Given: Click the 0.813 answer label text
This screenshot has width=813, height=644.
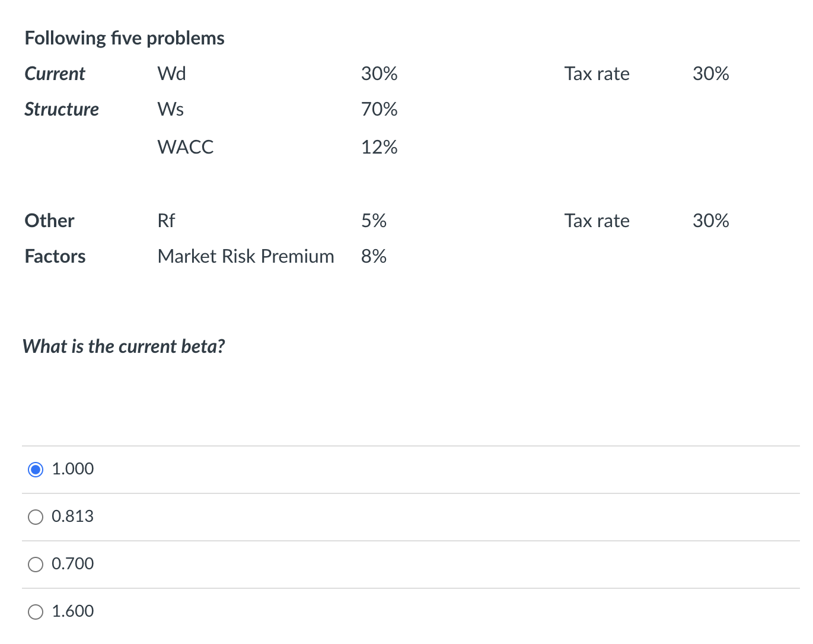Looking at the screenshot, I should tap(72, 517).
